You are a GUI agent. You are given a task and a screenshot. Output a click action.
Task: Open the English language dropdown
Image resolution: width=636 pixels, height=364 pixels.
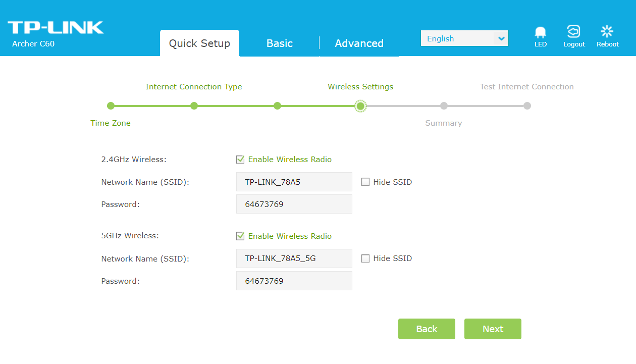[x=464, y=38]
